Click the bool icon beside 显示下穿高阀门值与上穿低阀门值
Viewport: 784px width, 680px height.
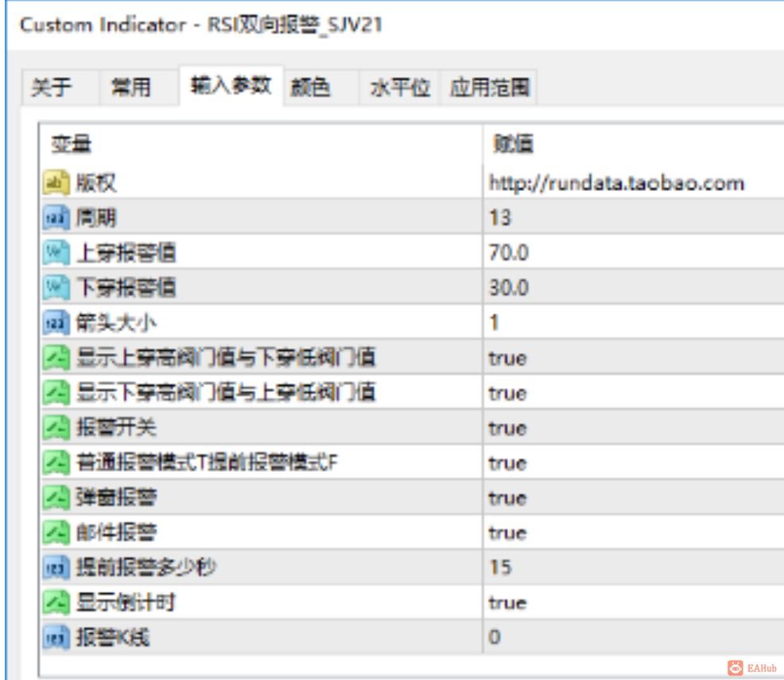(x=56, y=393)
